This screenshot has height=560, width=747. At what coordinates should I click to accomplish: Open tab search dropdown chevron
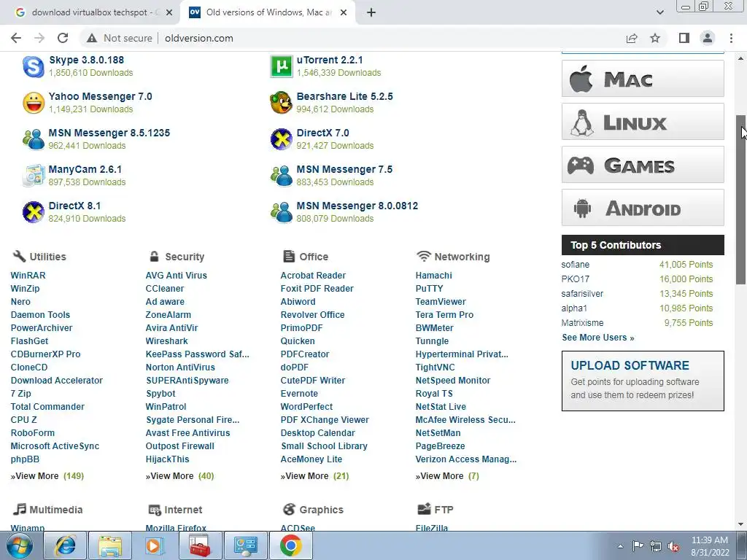coord(659,12)
